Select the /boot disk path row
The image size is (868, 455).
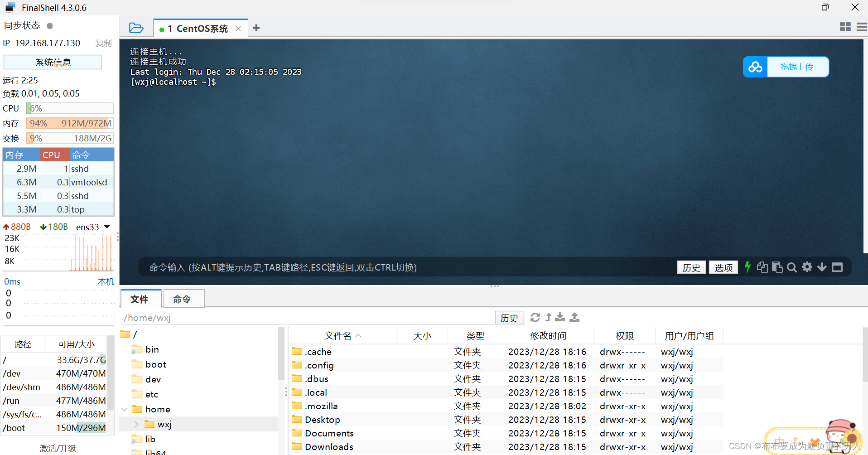[54, 428]
